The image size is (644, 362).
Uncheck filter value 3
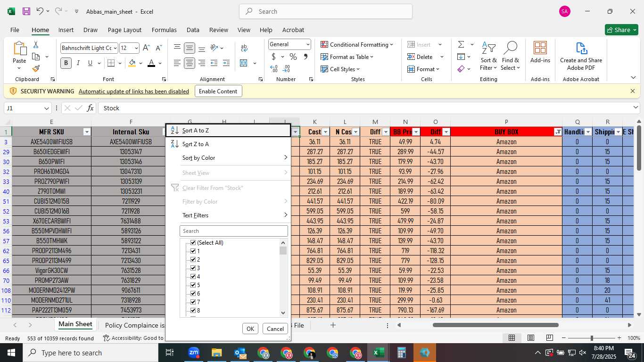(193, 268)
